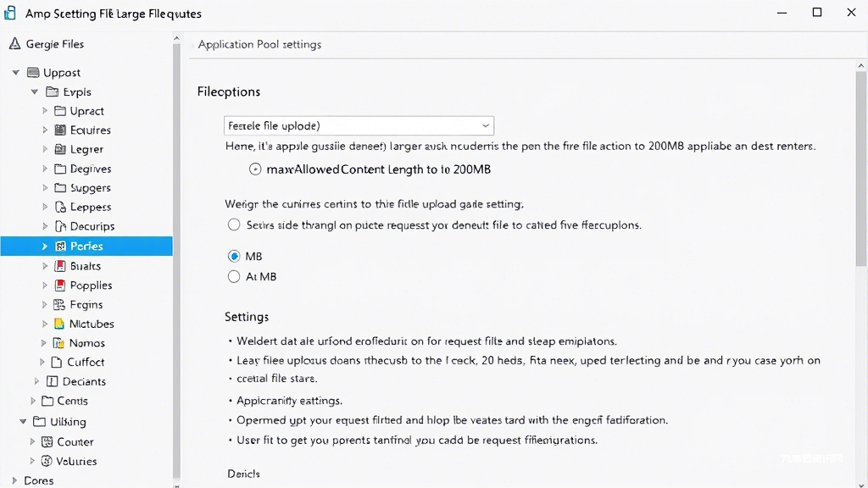Image resolution: width=868 pixels, height=488 pixels.
Task: Toggle the maxAllowedContent Length option
Action: click(255, 169)
